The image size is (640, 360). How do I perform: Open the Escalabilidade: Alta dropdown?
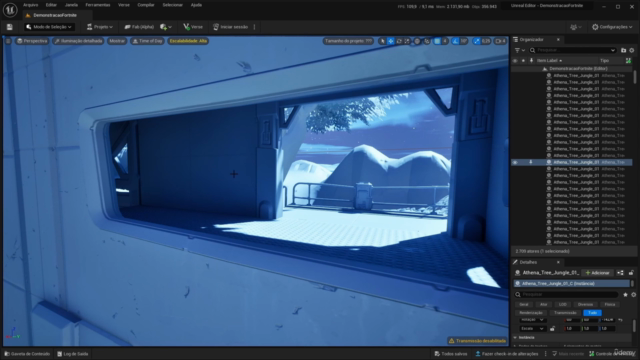tap(188, 41)
